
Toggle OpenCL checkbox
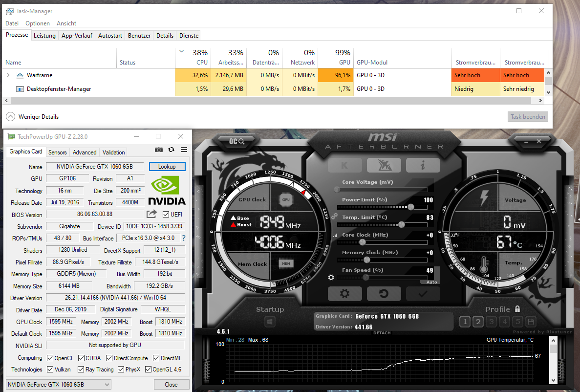(x=50, y=358)
